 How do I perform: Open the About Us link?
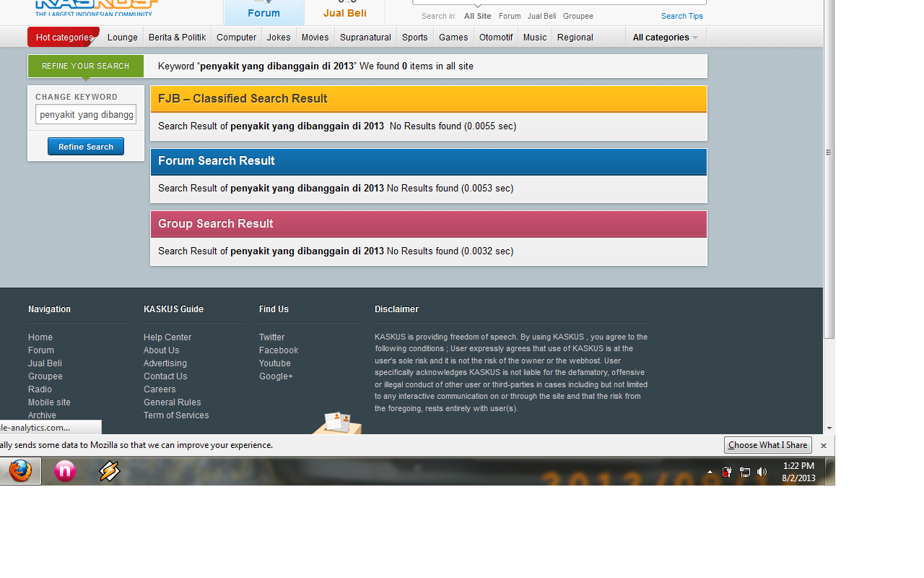161,350
